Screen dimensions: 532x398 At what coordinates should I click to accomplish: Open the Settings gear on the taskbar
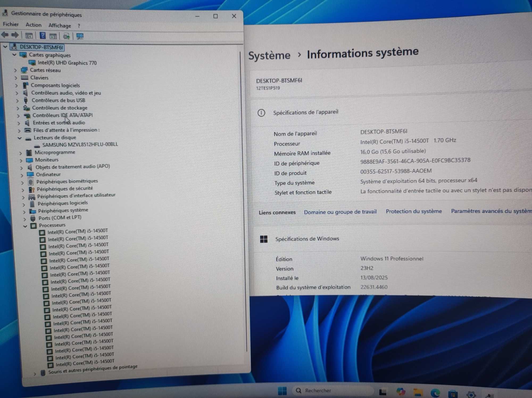(471, 394)
